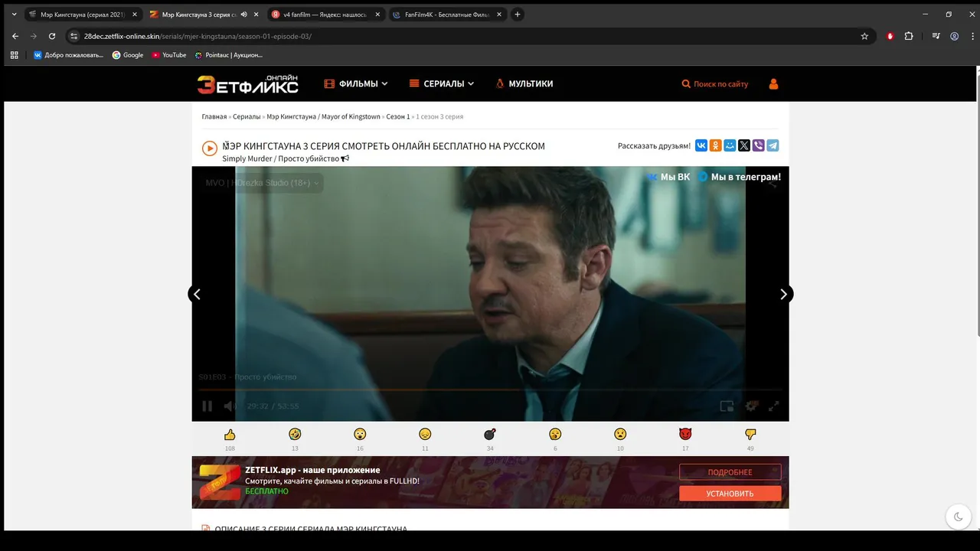Close the v4 fanfilm tab
The width and height of the screenshot is (980, 551).
coord(377,15)
